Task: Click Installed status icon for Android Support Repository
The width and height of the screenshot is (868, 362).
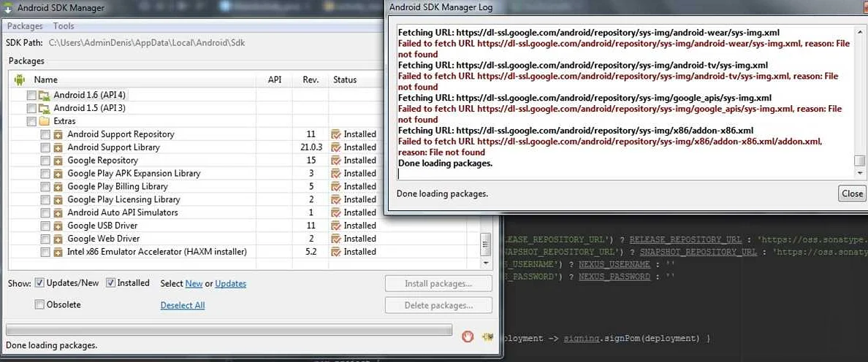Action: click(336, 134)
